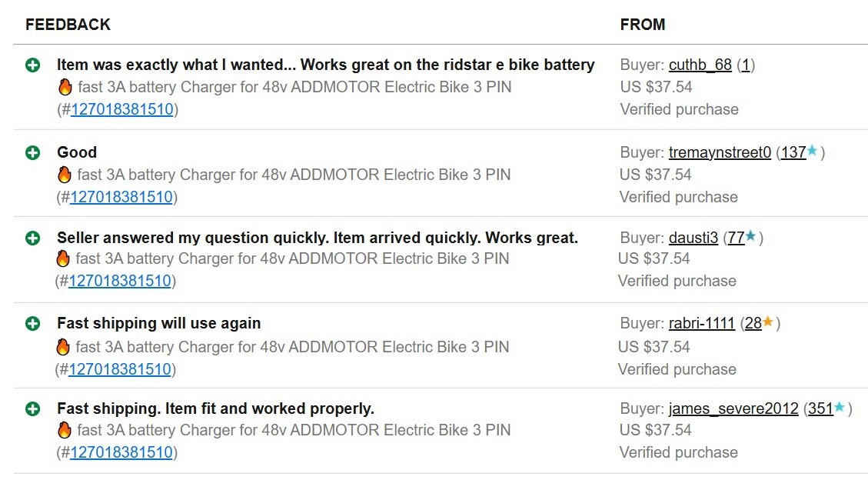Open buyer cuthb_68's profile
868x480 pixels.
700,65
